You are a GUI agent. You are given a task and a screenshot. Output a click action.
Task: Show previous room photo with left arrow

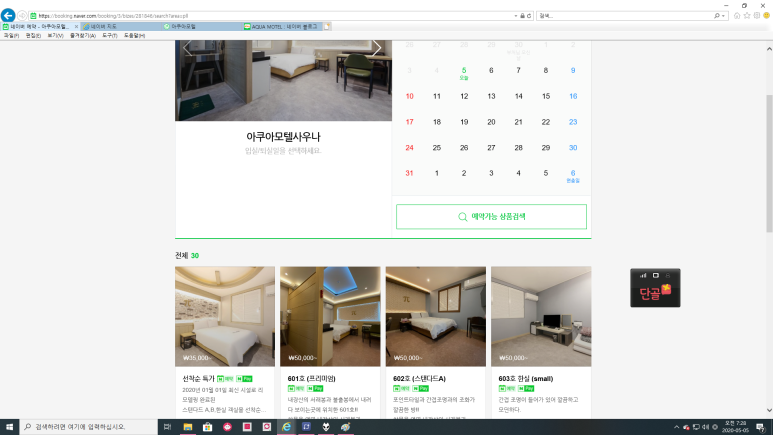(187, 48)
